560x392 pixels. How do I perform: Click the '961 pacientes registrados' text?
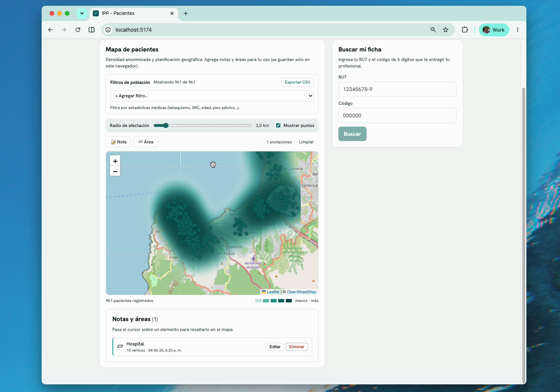coord(129,301)
